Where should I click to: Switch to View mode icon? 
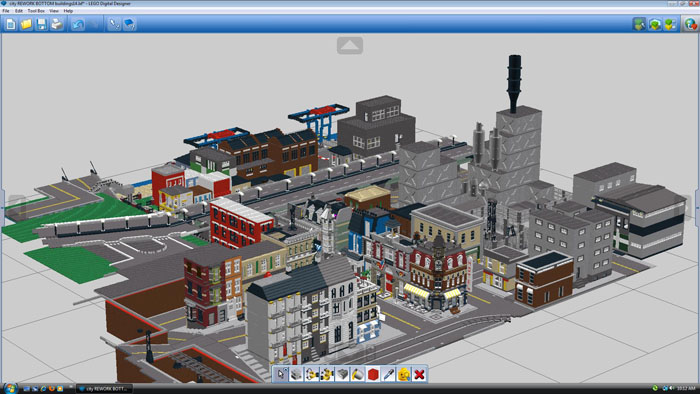click(x=654, y=24)
